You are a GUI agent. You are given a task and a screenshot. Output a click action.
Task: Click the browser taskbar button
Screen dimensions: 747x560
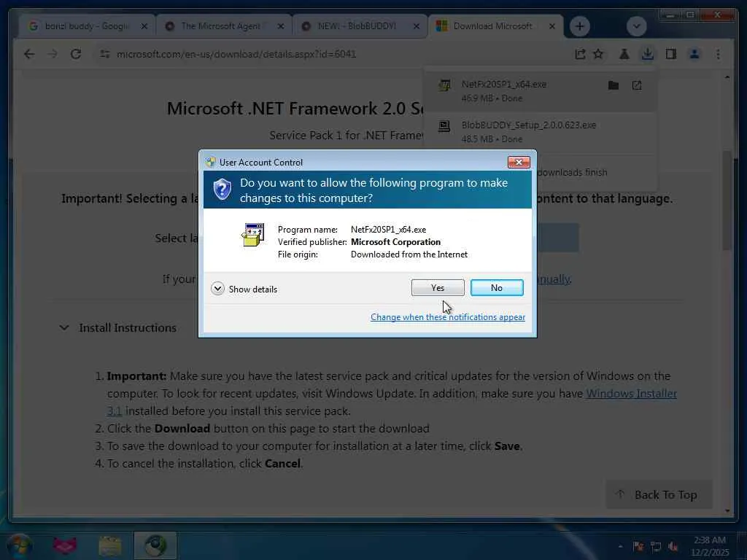tap(155, 545)
